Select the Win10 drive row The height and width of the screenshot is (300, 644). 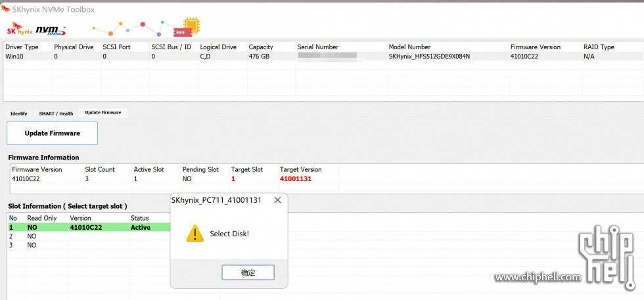pyautogui.click(x=323, y=56)
